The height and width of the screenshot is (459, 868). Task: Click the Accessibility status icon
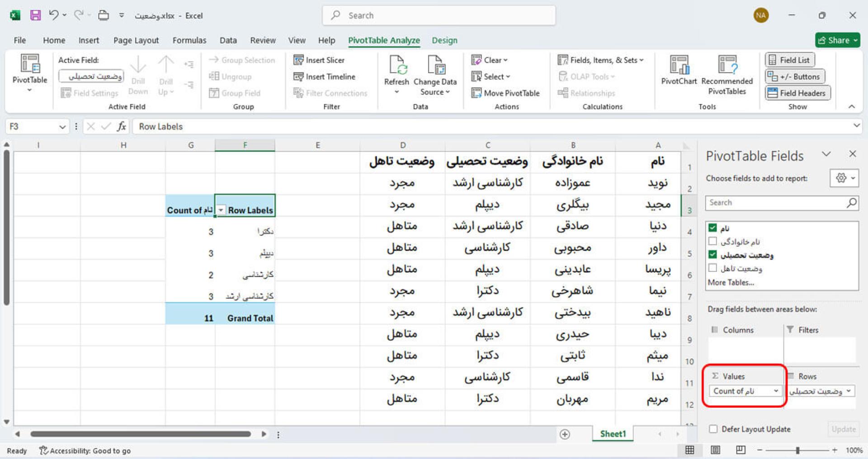click(x=43, y=450)
